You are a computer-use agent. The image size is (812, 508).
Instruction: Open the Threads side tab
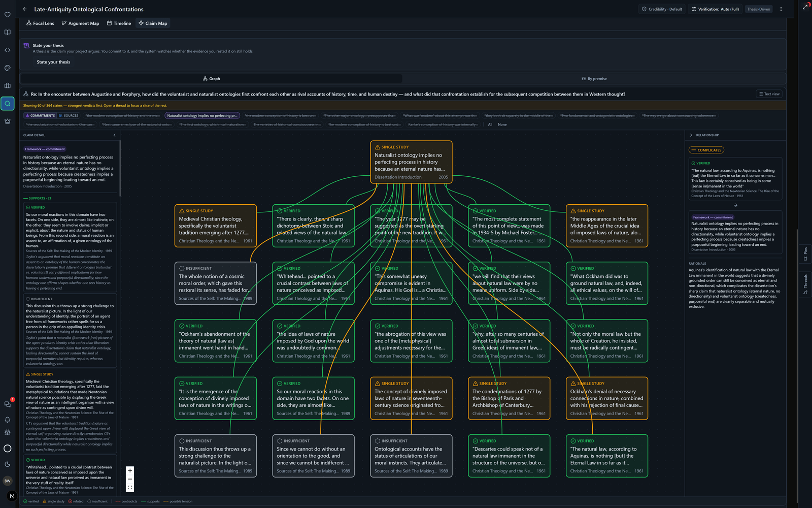(x=805, y=284)
